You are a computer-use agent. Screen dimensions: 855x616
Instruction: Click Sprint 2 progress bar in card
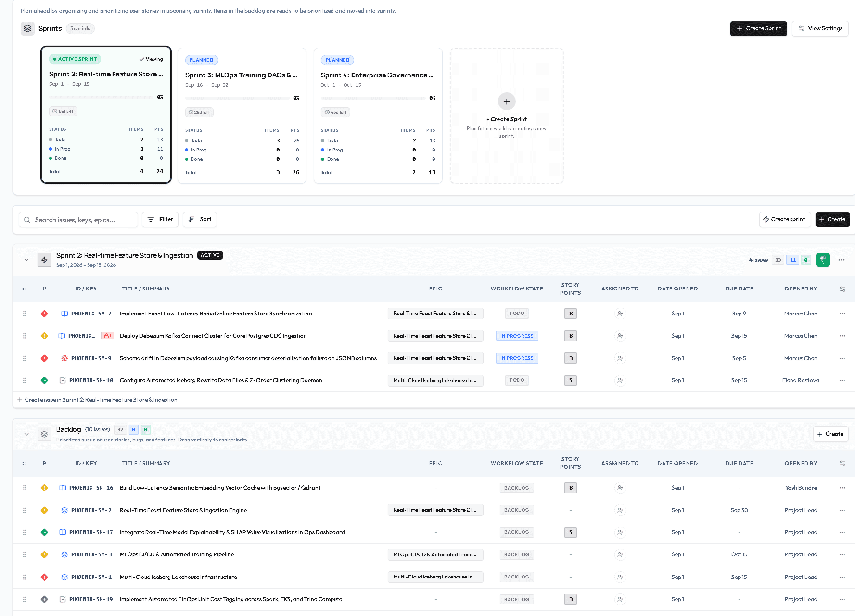tap(101, 97)
